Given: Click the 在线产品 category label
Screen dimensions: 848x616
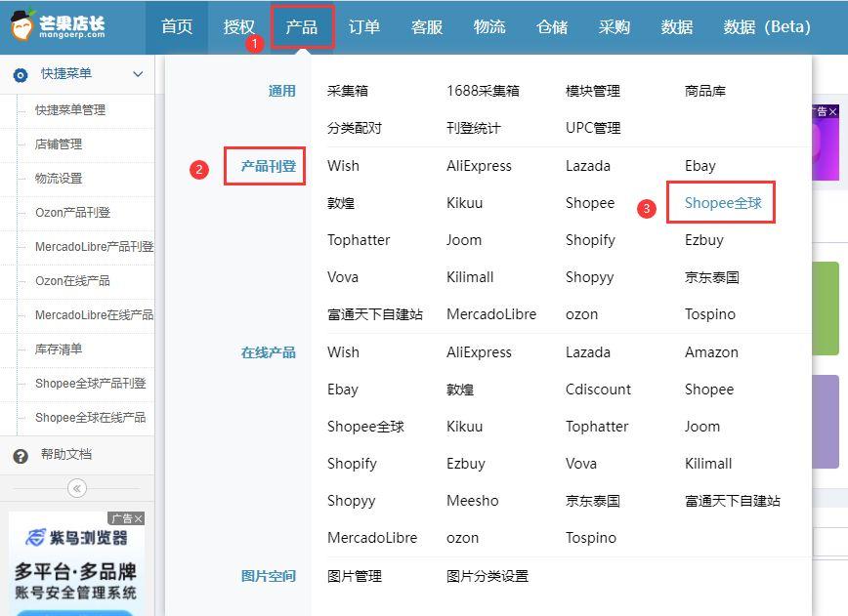Looking at the screenshot, I should 269,352.
